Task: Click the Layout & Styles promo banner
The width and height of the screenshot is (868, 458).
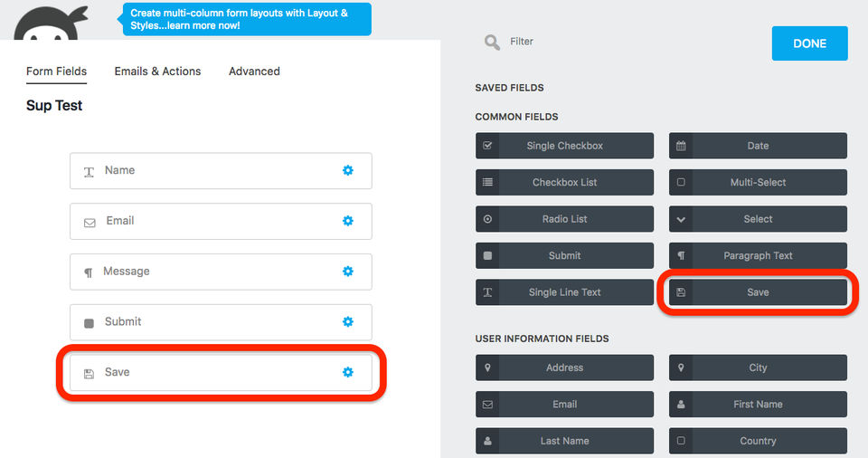Action: [247, 19]
